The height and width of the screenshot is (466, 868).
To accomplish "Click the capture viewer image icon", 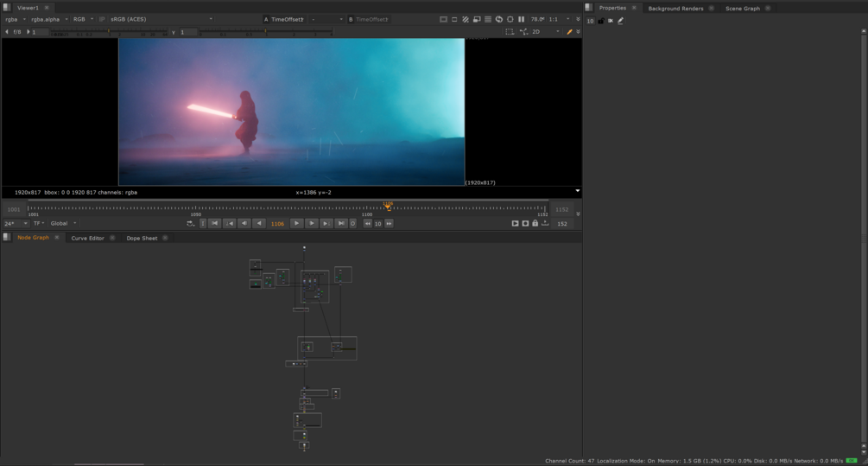I will [x=525, y=224].
